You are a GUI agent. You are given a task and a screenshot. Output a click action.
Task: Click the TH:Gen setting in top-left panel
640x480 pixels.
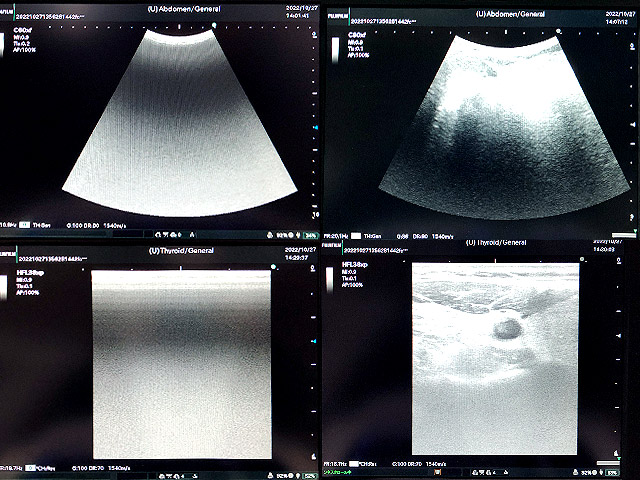click(42, 225)
